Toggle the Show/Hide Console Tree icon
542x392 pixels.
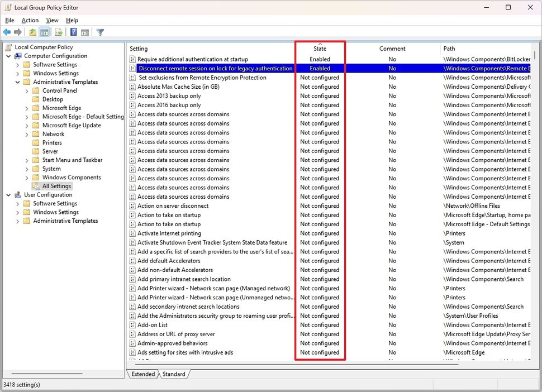tap(45, 32)
